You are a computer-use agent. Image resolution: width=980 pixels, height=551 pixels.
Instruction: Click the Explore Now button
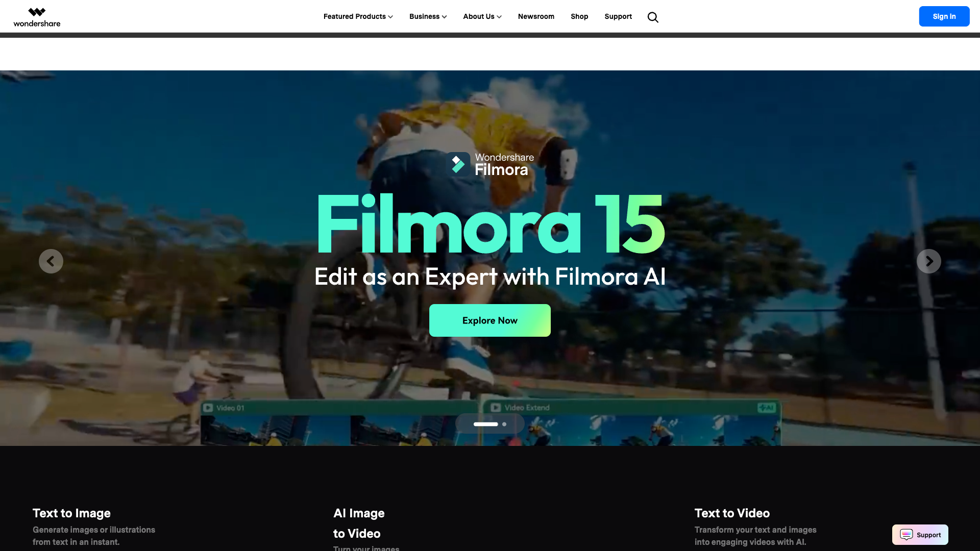click(x=489, y=320)
